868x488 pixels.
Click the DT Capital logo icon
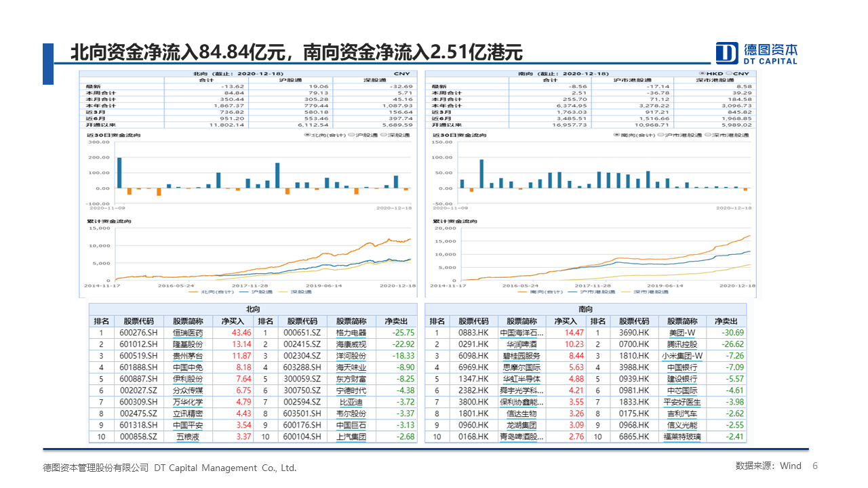(728, 53)
